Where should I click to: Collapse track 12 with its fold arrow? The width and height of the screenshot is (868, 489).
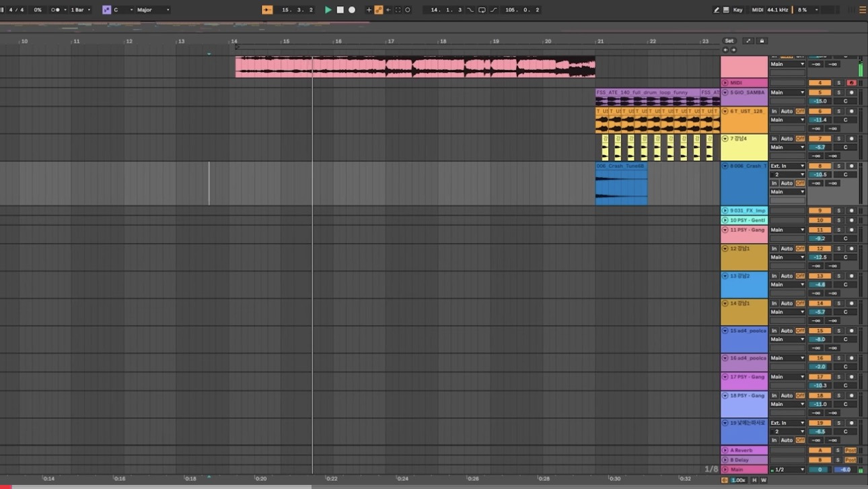tap(725, 249)
